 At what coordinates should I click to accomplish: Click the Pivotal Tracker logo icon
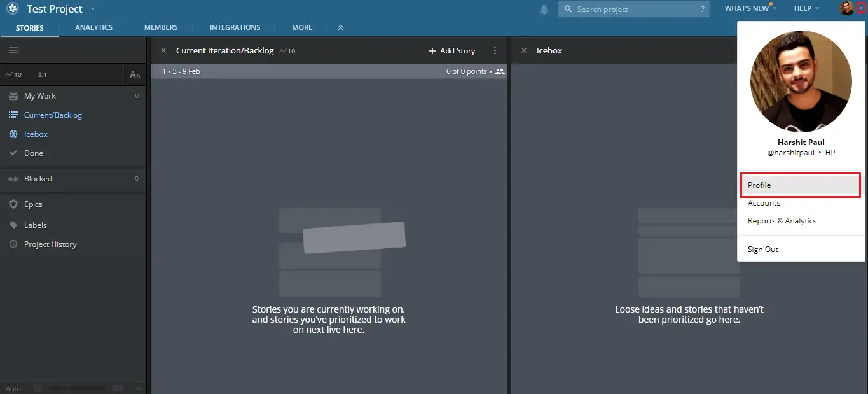point(12,9)
